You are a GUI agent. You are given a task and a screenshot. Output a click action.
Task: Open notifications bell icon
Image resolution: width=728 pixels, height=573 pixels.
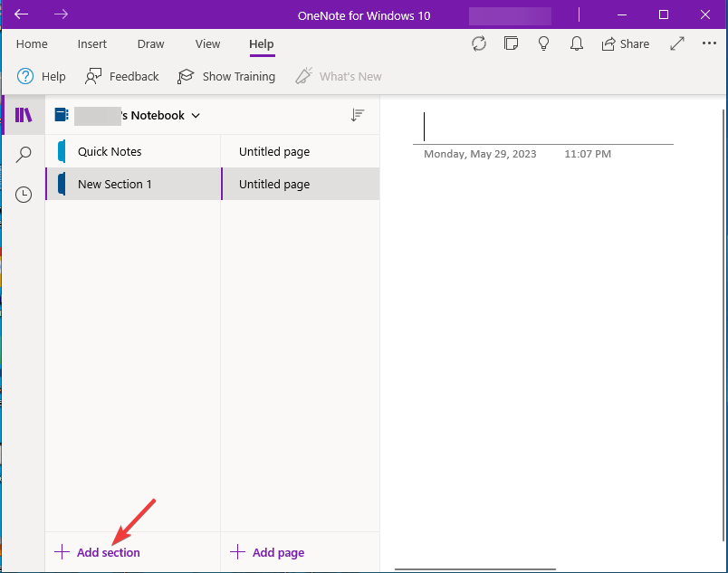click(x=576, y=43)
